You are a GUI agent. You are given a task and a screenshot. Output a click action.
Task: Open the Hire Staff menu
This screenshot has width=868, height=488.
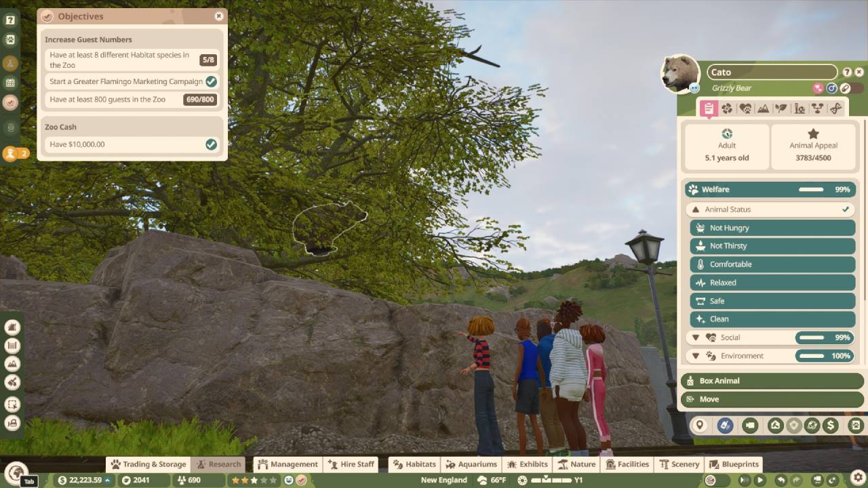pos(351,464)
